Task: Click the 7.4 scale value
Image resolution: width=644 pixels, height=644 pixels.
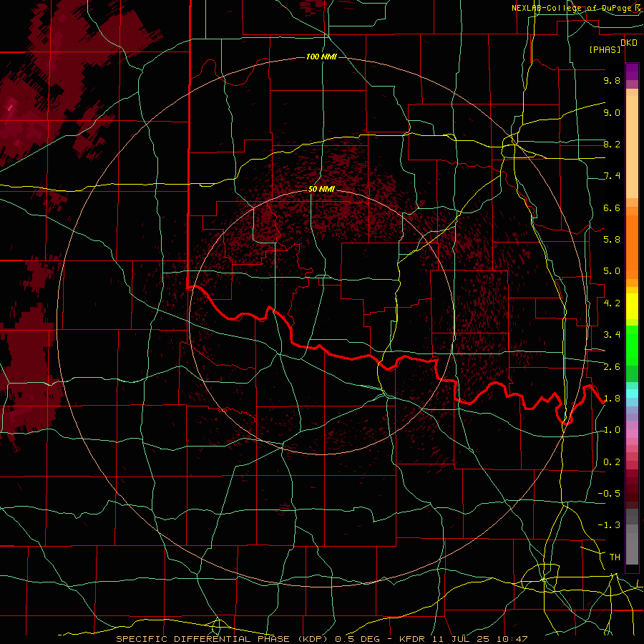Action: point(612,176)
